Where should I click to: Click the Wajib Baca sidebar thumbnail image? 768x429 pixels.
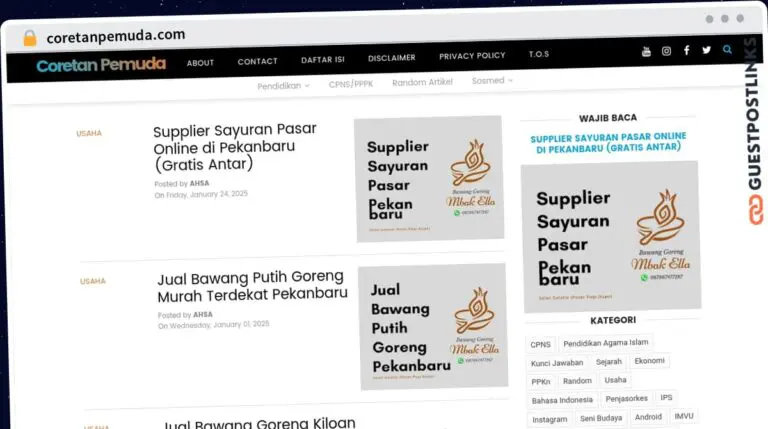tap(611, 237)
